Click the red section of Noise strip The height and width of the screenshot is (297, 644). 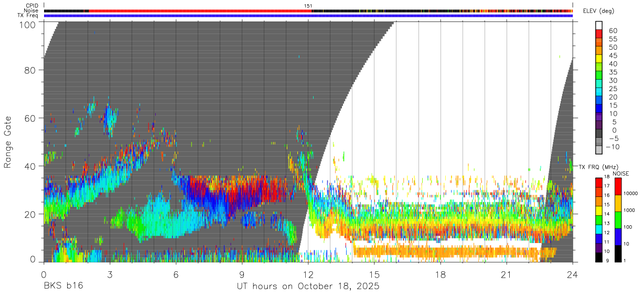tap(200, 10)
